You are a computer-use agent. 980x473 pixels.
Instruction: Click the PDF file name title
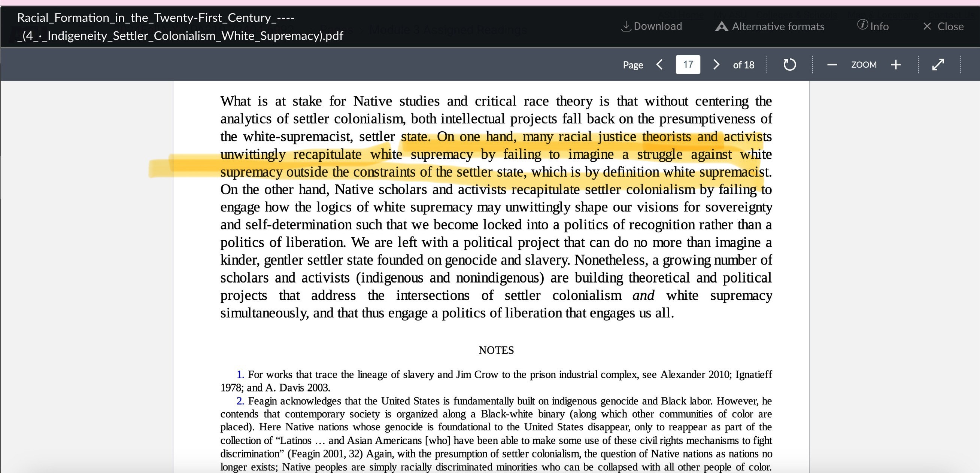[180, 27]
